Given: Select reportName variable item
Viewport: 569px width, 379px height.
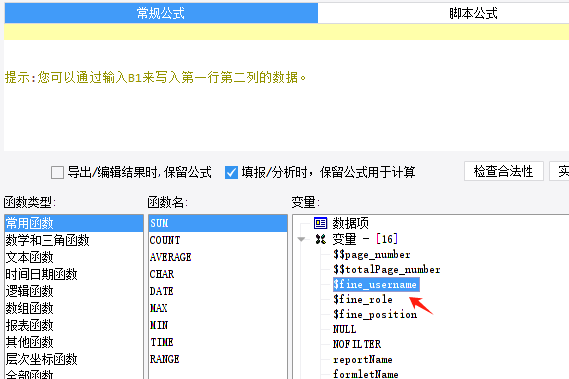Looking at the screenshot, I should click(x=363, y=359).
